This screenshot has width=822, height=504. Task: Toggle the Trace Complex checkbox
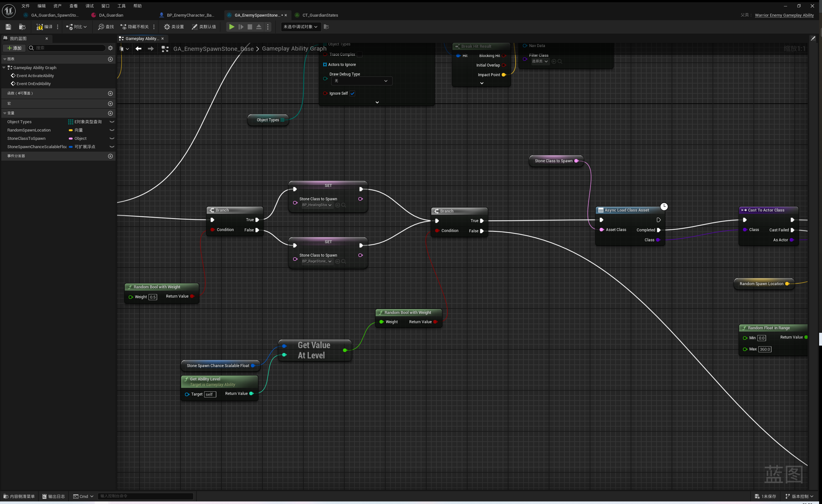pos(360,54)
